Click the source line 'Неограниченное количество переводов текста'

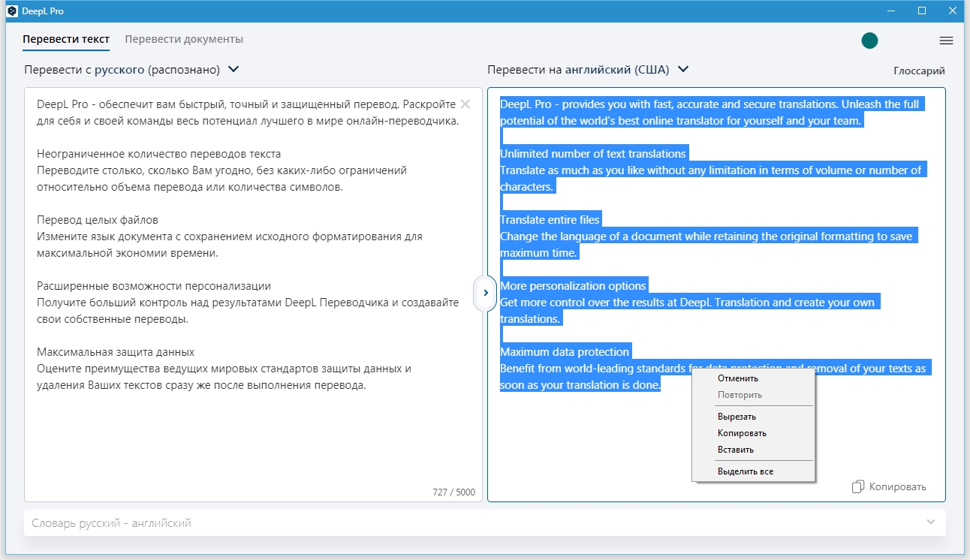coord(158,154)
